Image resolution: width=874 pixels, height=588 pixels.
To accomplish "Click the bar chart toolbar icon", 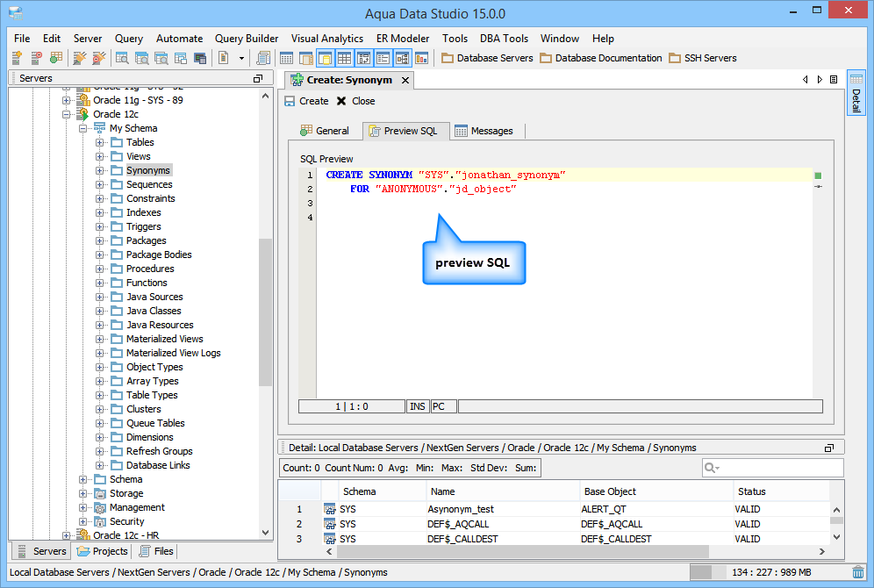I will click(x=422, y=57).
